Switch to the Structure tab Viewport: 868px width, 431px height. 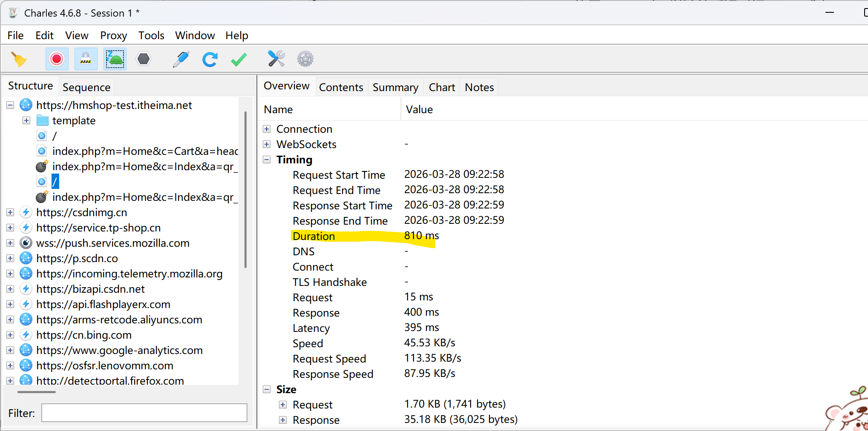[x=31, y=86]
